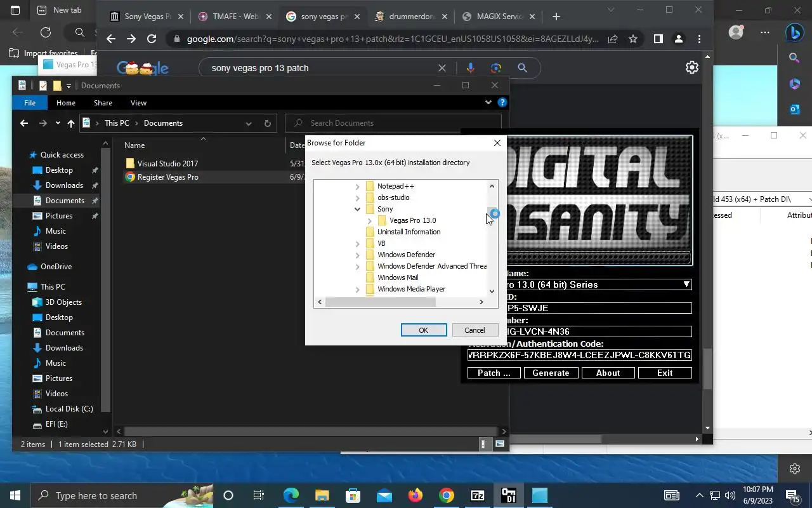Viewport: 812px width, 508px height.
Task: Click the Activation/Authentication Code field
Action: click(579, 355)
